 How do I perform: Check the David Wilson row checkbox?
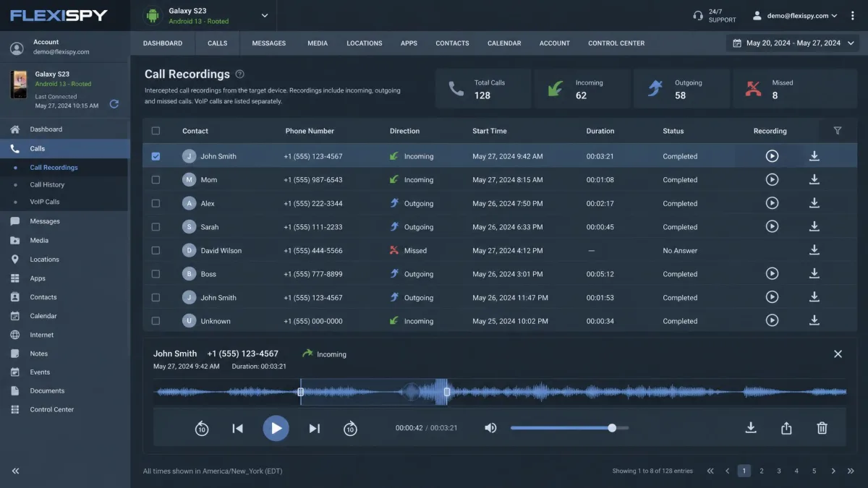click(156, 250)
